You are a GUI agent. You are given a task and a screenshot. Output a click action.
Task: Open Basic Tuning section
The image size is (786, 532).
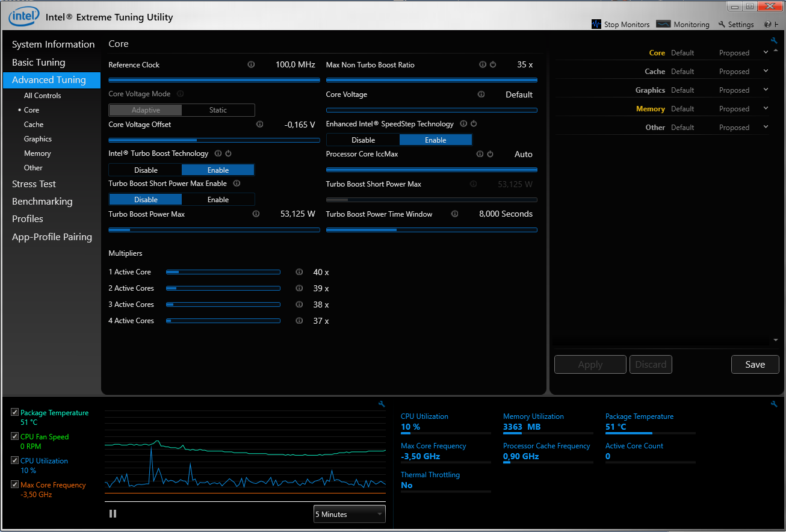click(39, 63)
